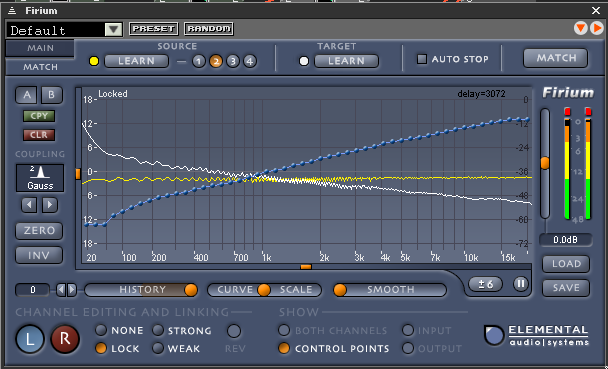The width and height of the screenshot is (608, 369).
Task: Switch to the MATCH tab
Action: click(x=40, y=67)
